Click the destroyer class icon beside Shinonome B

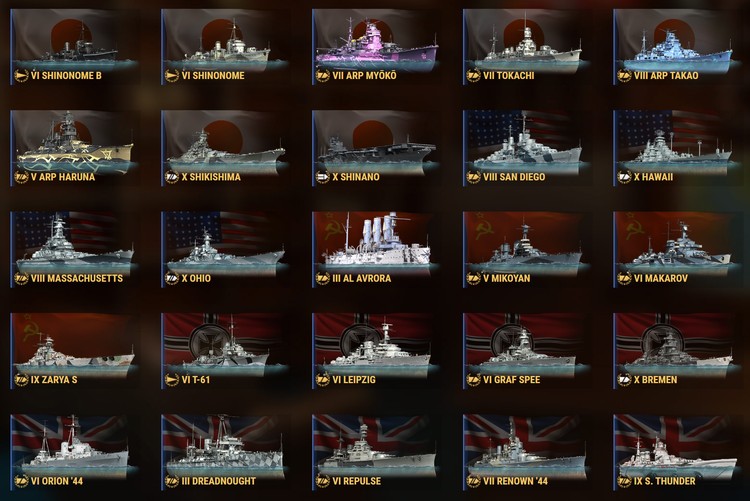coord(21,76)
